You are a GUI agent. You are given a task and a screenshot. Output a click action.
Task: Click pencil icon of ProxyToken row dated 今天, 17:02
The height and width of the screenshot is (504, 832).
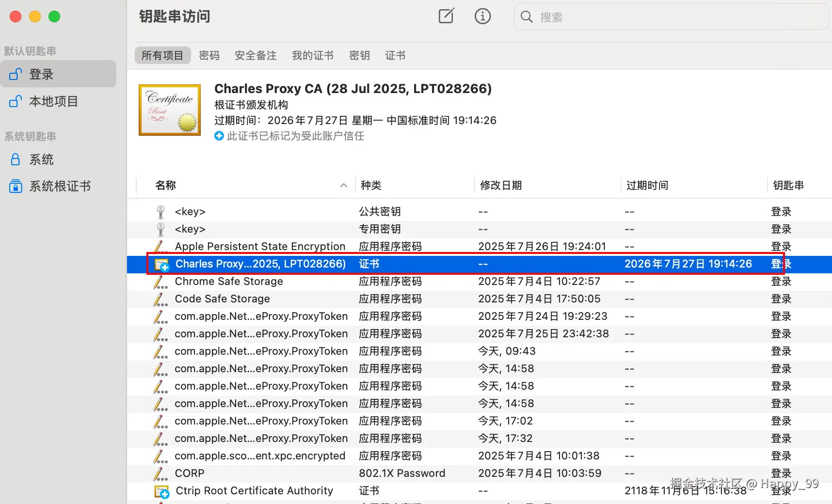(x=160, y=421)
